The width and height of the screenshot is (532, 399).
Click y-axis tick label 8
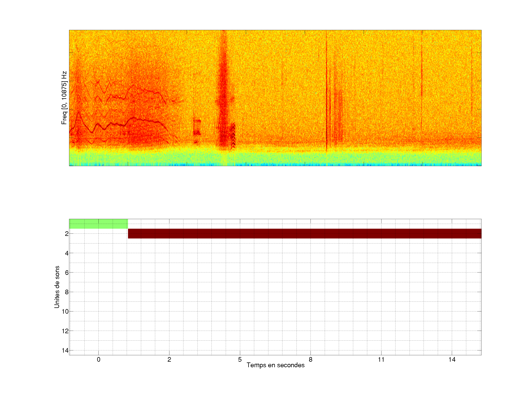tap(67, 292)
